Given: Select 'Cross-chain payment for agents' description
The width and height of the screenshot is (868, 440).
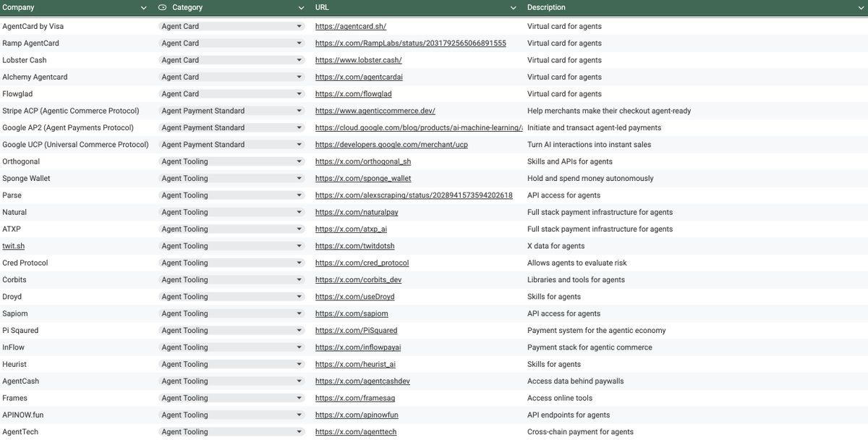Looking at the screenshot, I should pyautogui.click(x=580, y=432).
